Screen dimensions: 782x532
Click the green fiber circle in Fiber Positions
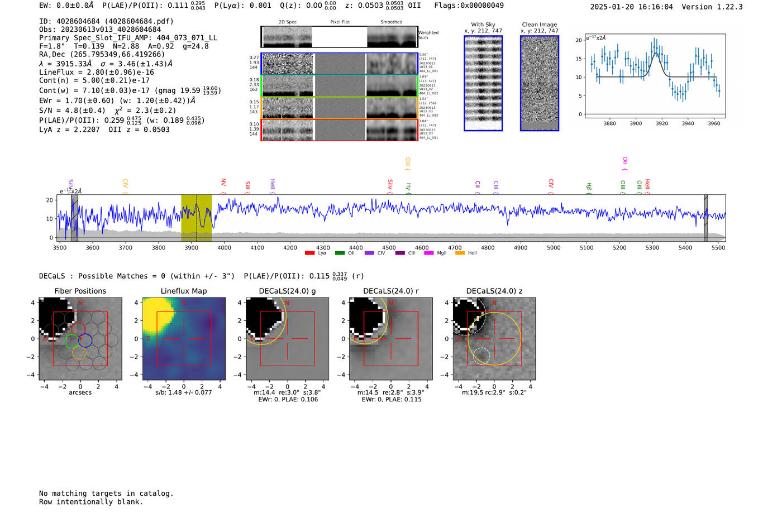pos(71,341)
